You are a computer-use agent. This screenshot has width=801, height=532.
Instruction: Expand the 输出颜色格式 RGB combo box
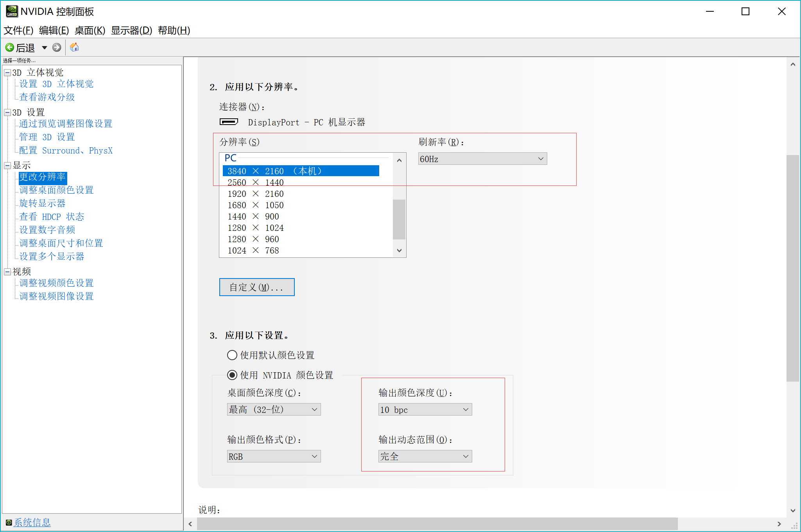[274, 457]
